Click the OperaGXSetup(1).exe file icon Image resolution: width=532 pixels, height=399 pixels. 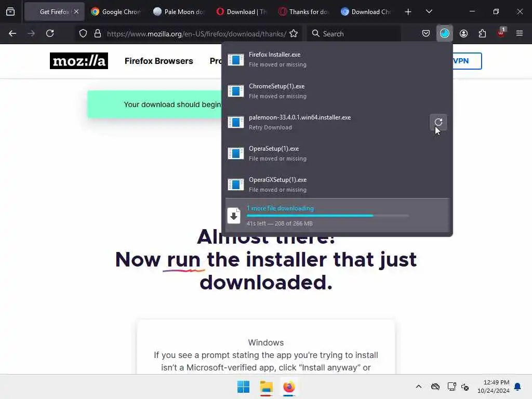235,184
